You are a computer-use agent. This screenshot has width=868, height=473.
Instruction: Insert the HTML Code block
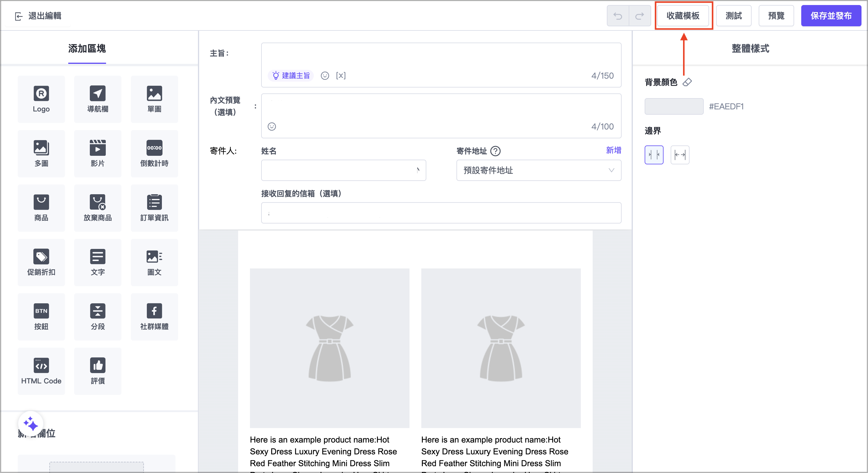41,371
